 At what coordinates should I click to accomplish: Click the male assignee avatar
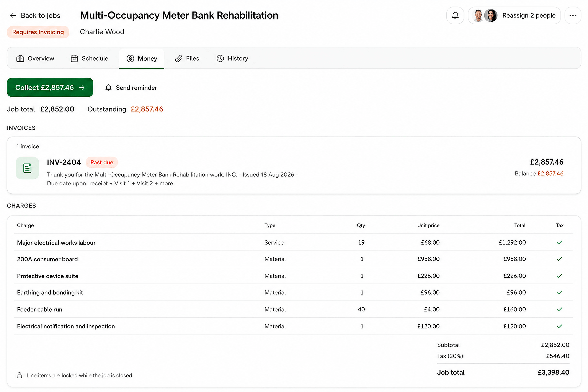[478, 16]
